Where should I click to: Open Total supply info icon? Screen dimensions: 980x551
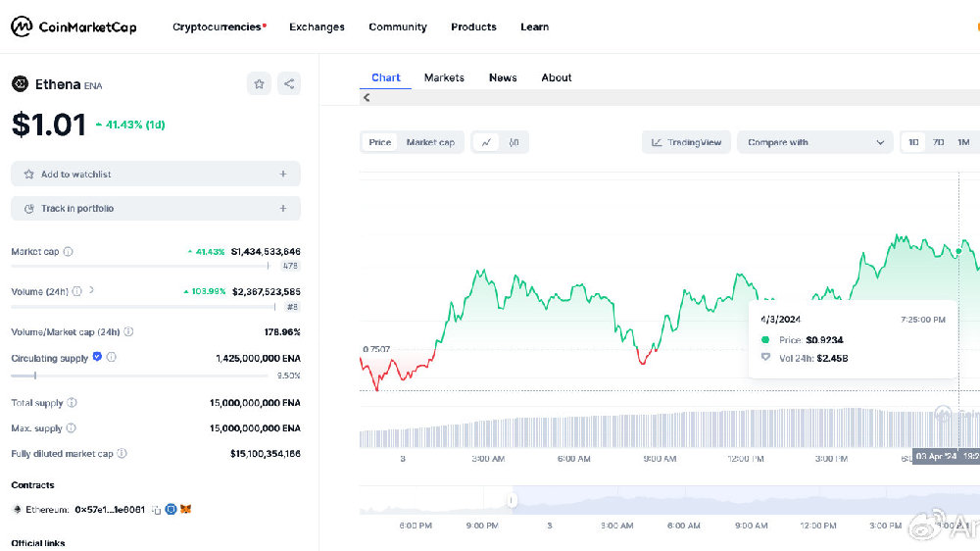point(72,403)
